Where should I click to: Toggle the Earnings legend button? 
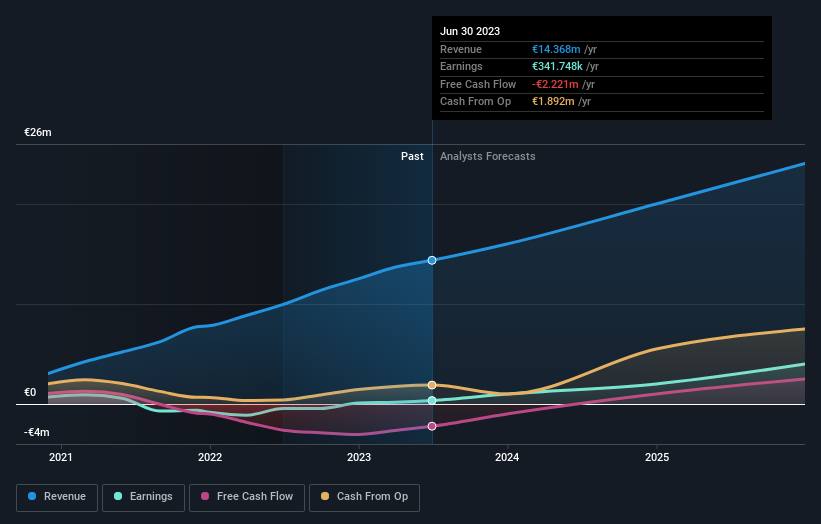tap(143, 497)
